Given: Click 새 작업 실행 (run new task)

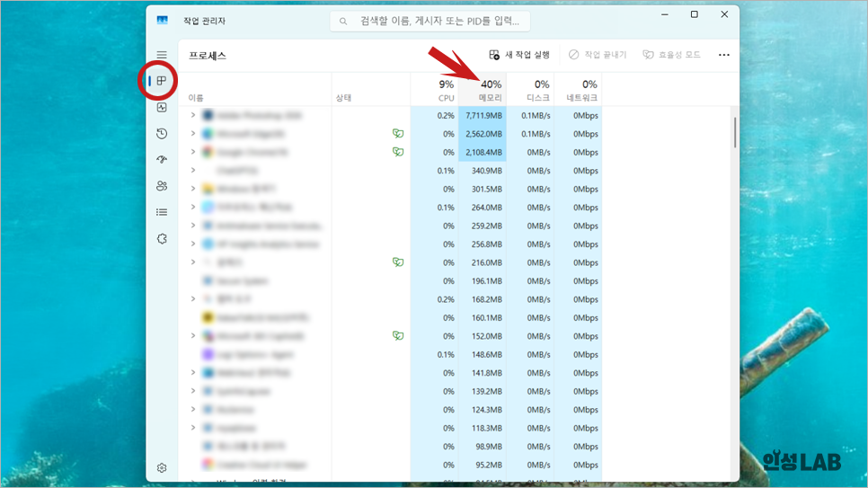Looking at the screenshot, I should tap(519, 55).
